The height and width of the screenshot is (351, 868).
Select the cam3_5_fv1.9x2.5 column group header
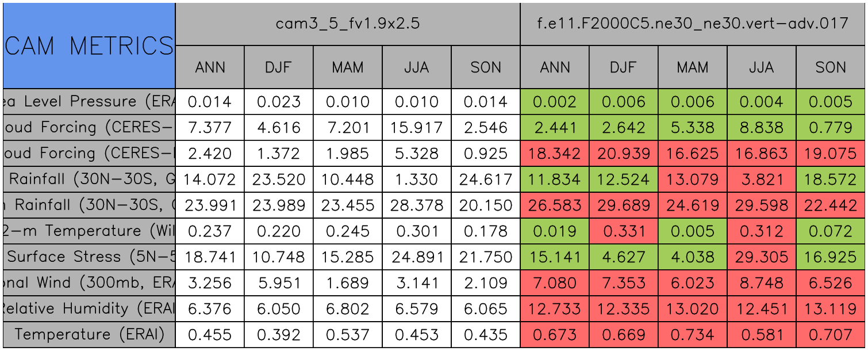point(347,24)
